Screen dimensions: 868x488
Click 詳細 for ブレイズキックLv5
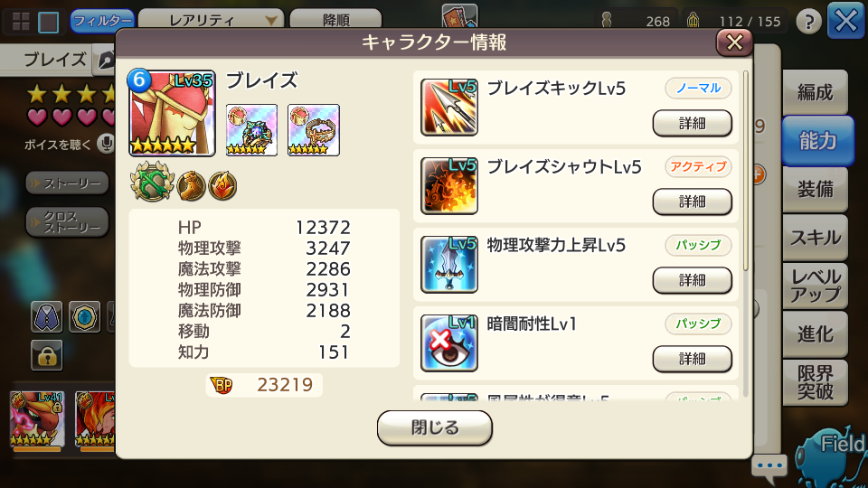coord(692,123)
